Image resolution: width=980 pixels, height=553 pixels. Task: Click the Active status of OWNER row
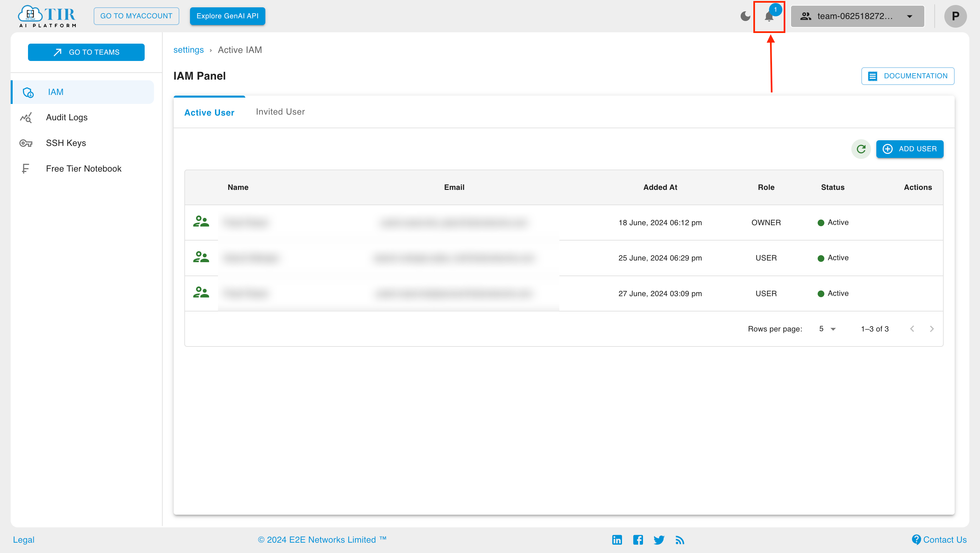coord(833,223)
